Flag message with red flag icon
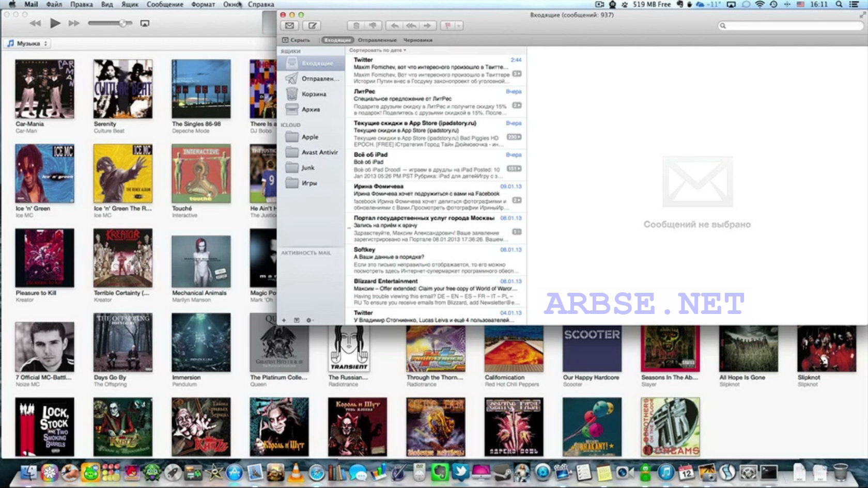Viewport: 868px width, 488px height. tap(447, 25)
